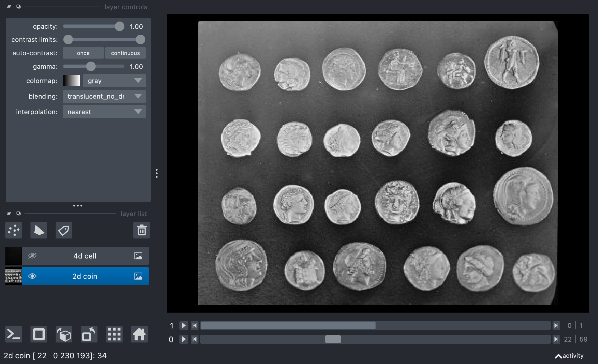Click the opacity slider handle
Screen dimensions: 598x364
[119, 26]
